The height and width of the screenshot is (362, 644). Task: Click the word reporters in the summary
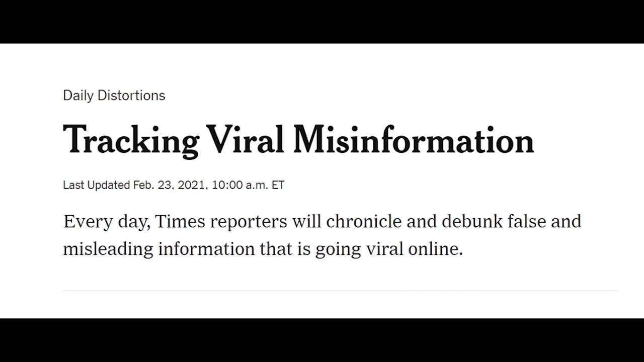coord(249,222)
